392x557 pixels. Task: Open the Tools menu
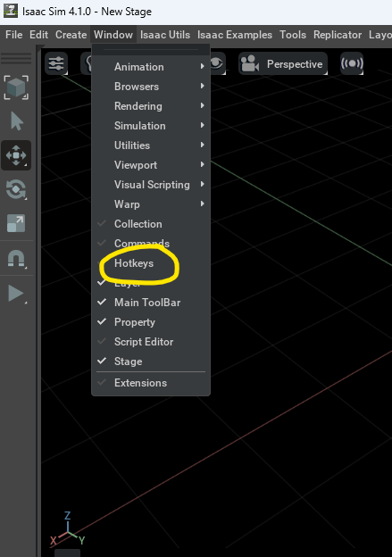(x=293, y=35)
